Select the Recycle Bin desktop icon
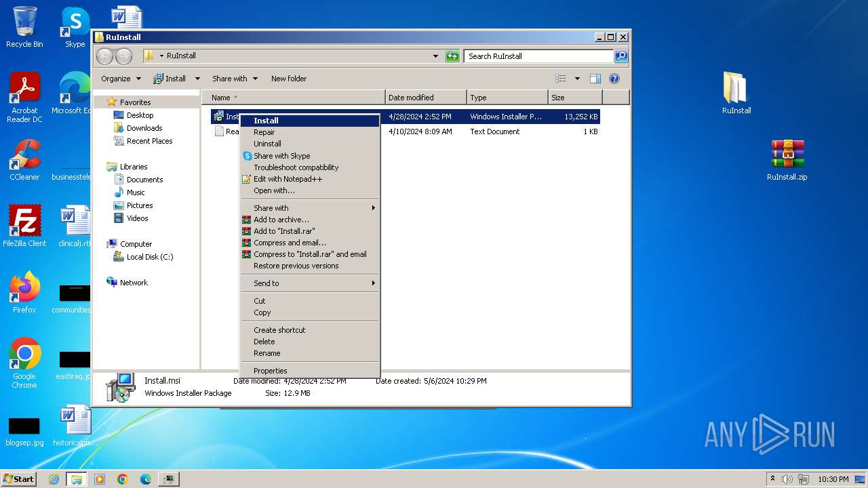Viewport: 868px width, 488px height. pyautogui.click(x=24, y=27)
